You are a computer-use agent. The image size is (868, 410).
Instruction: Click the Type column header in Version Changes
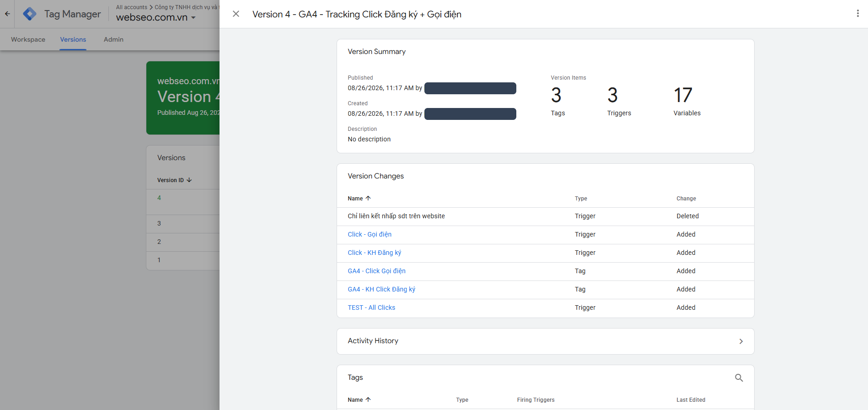coord(581,198)
